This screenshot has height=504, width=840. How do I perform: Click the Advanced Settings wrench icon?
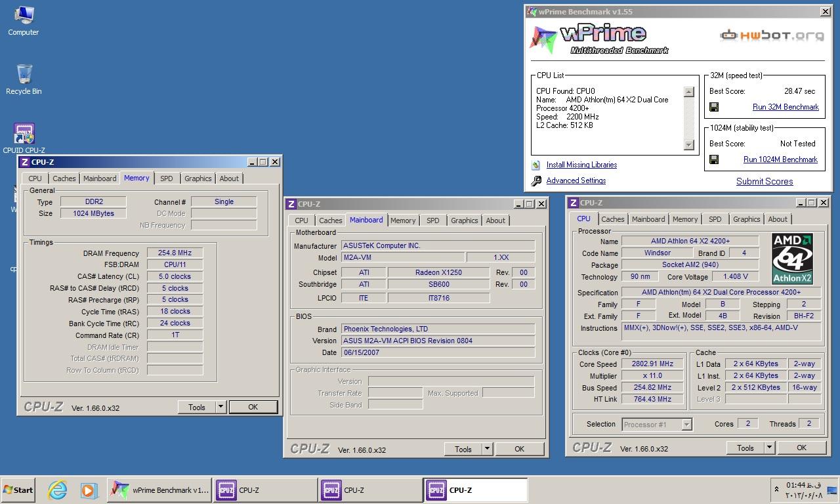536,180
